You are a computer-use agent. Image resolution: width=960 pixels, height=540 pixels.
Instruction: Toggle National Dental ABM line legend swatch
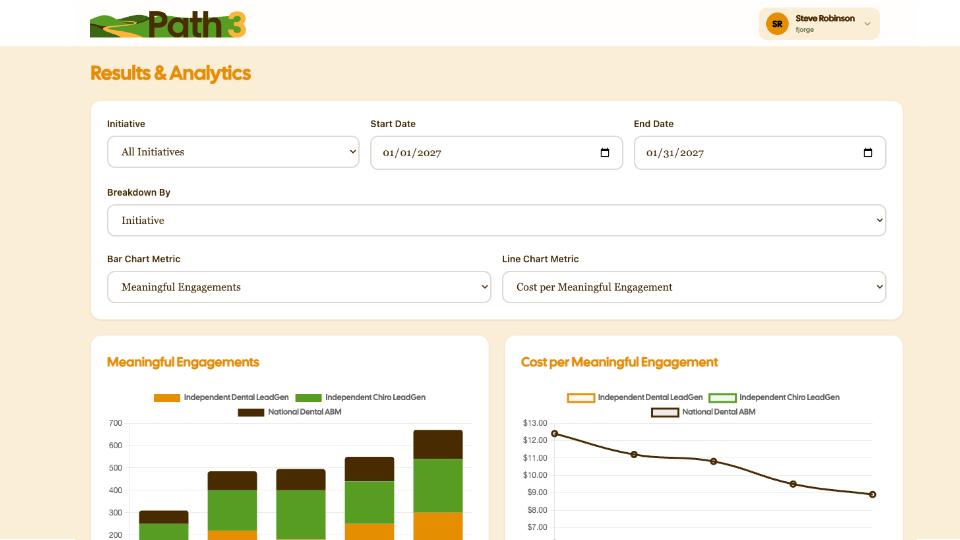click(x=665, y=412)
